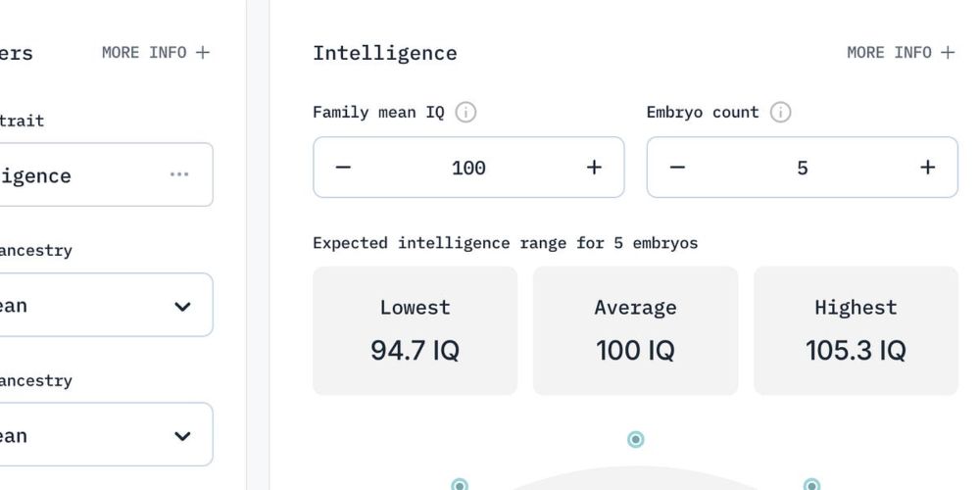The width and height of the screenshot is (980, 490).
Task: Click the Lowest 94.7 IQ card
Action: [x=415, y=330]
